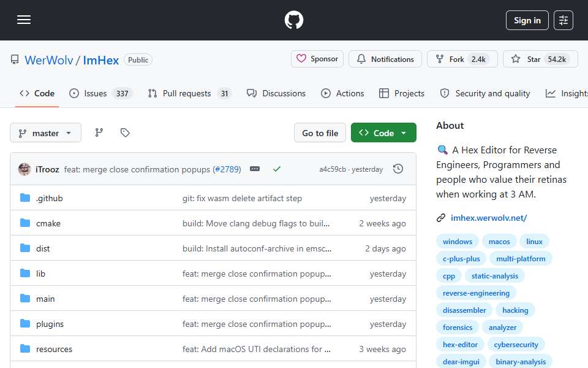The image size is (588, 368).
Task: Select the cybersecurity topic tag
Action: [x=516, y=345]
